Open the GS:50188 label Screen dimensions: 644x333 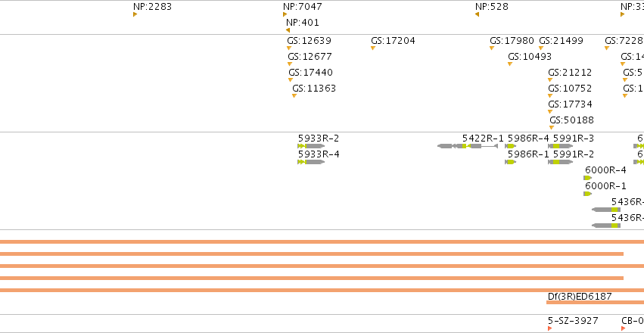click(x=571, y=120)
